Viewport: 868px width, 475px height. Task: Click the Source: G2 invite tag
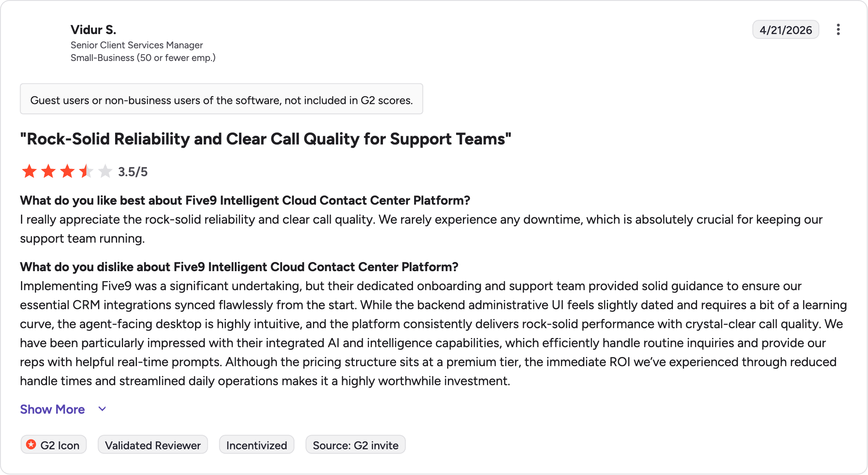(356, 445)
